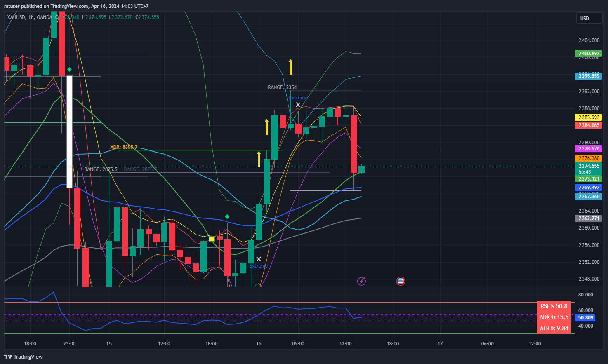Image resolution: width=608 pixels, height=364 pixels.
Task: Click the yellow 2385.993 price tag
Action: click(x=588, y=117)
